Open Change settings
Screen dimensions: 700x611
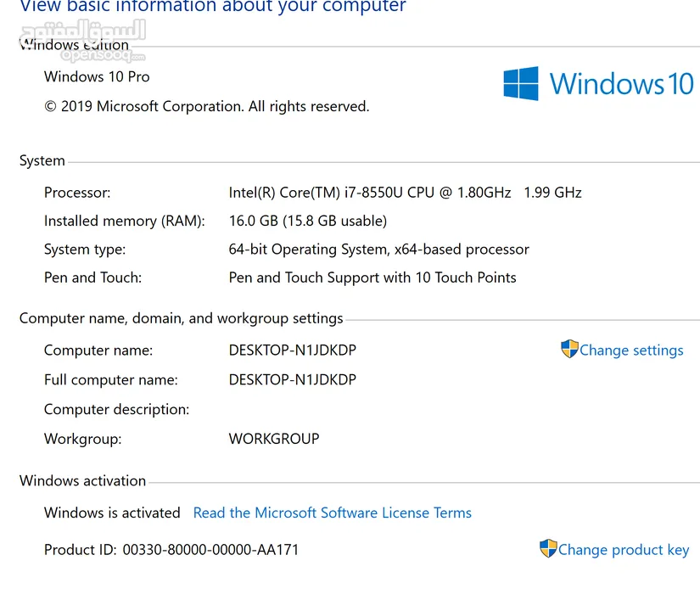[x=632, y=350]
